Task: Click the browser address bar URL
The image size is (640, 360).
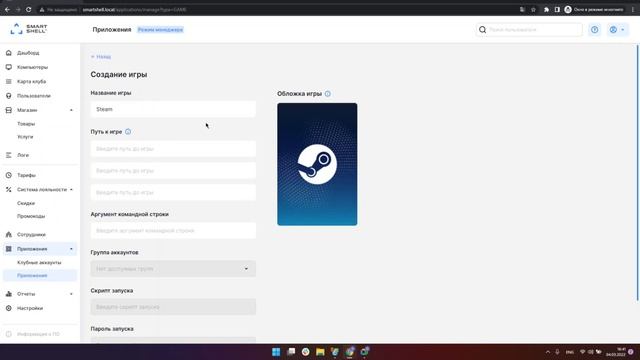Action: point(134,9)
